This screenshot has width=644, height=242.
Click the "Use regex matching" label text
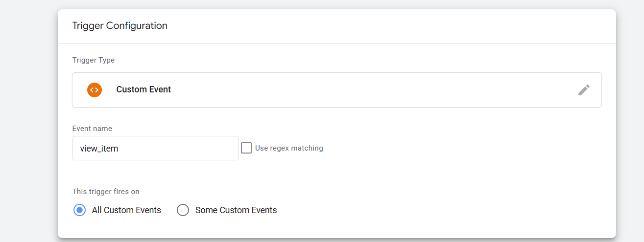[x=289, y=148]
